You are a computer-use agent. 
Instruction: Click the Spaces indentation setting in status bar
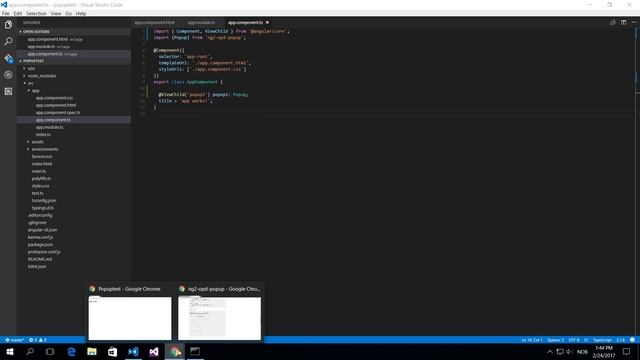point(555,340)
